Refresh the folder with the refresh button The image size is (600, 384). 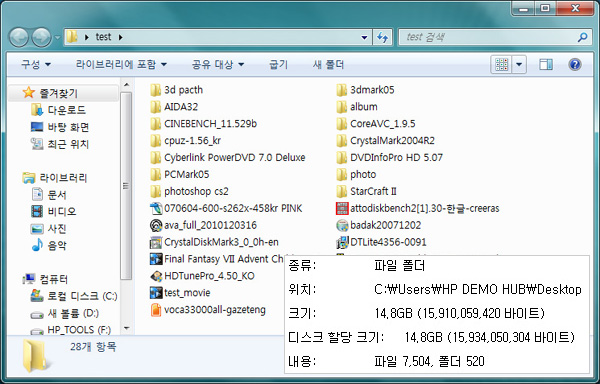click(x=382, y=37)
